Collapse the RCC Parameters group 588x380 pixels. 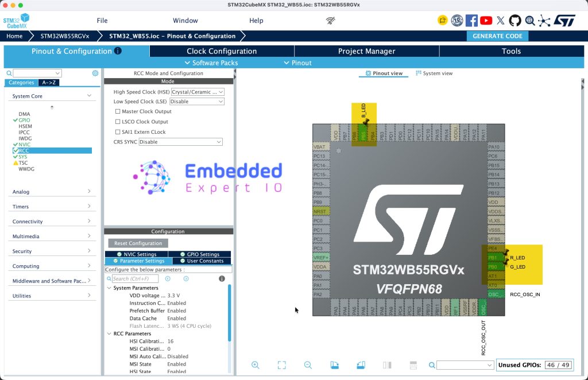(x=109, y=334)
